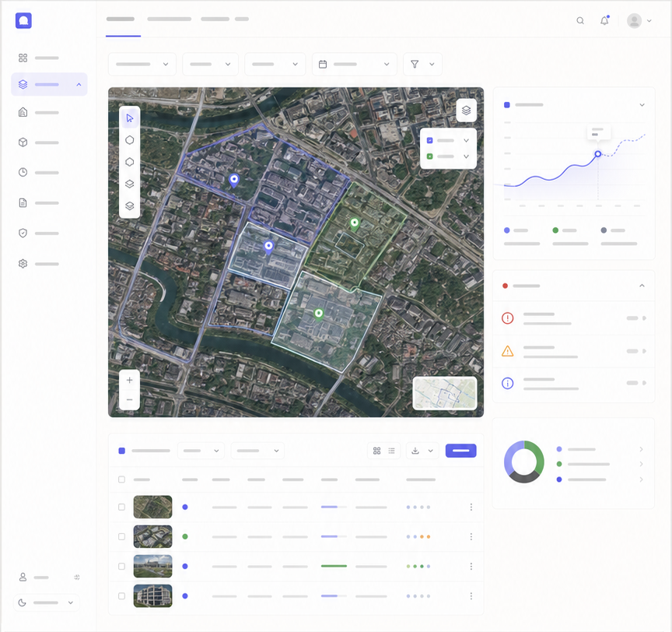Click the orange warning triangle alert icon
This screenshot has width=672, height=632.
[x=507, y=351]
